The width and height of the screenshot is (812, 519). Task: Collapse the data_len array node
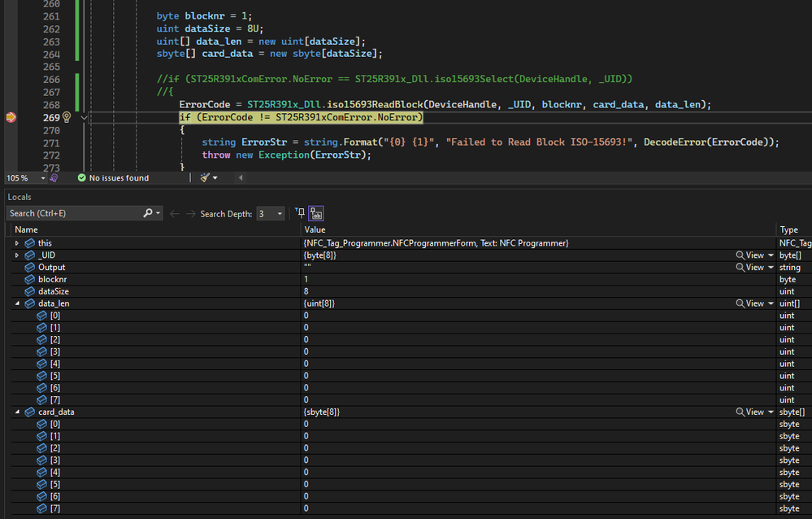tap(17, 303)
